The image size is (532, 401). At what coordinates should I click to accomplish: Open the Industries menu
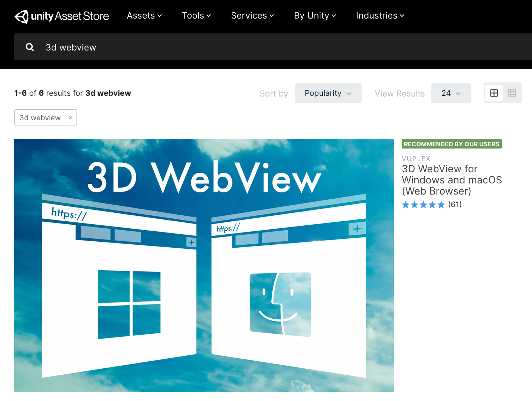point(380,16)
